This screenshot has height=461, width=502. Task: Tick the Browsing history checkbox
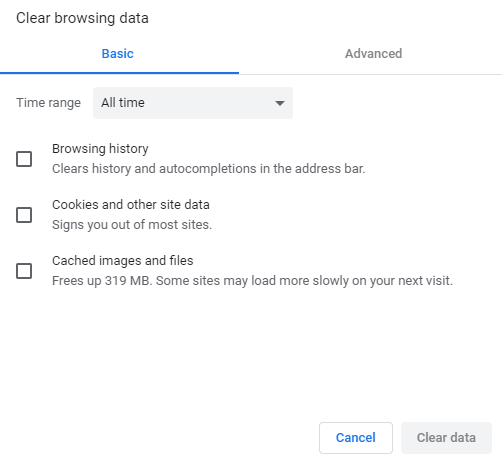click(24, 159)
